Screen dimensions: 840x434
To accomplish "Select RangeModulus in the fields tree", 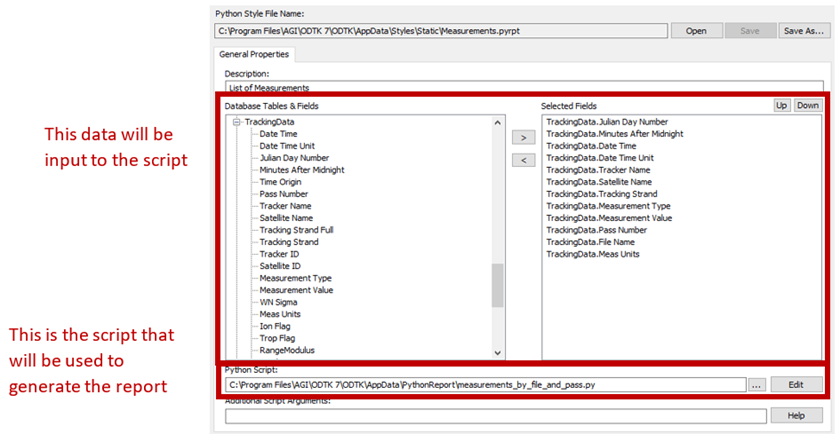I will [287, 350].
